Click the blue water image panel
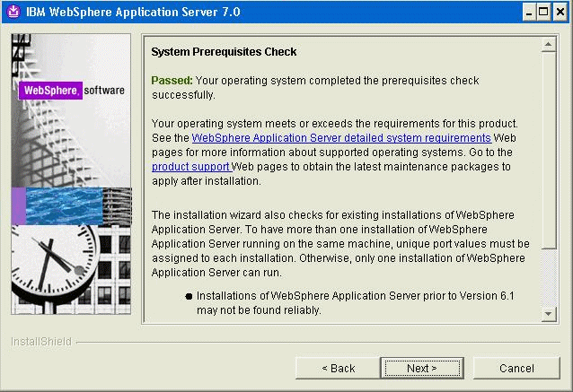The image size is (573, 392). (63, 206)
